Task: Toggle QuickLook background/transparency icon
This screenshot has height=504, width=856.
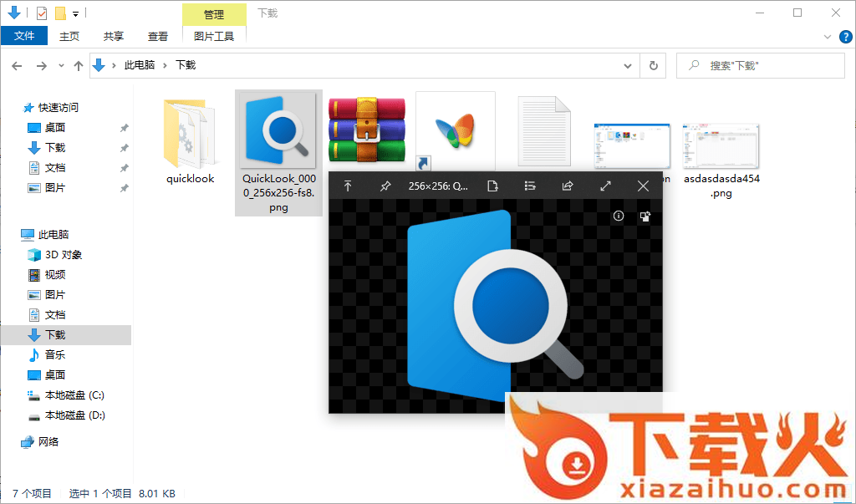Action: [x=645, y=216]
